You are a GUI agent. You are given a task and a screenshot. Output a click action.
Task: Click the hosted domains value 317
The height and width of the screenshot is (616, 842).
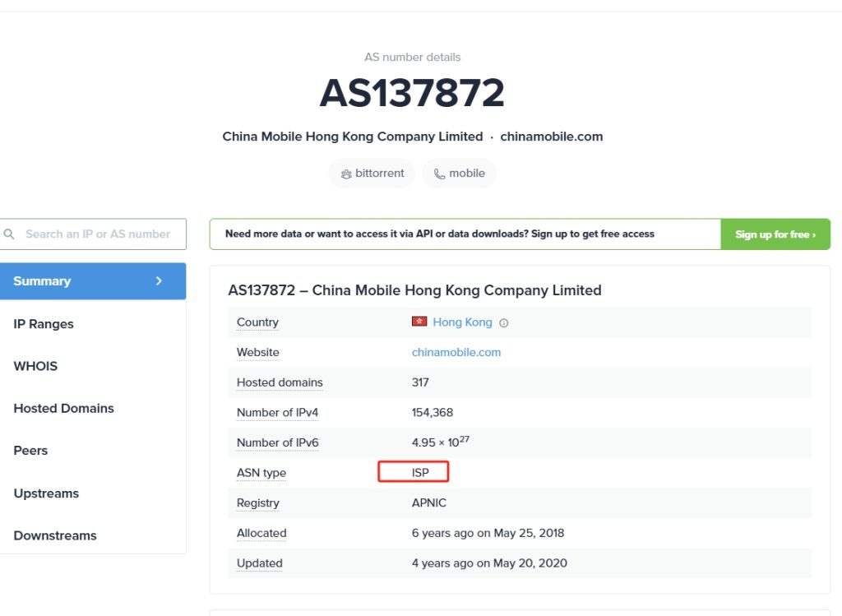tap(420, 382)
